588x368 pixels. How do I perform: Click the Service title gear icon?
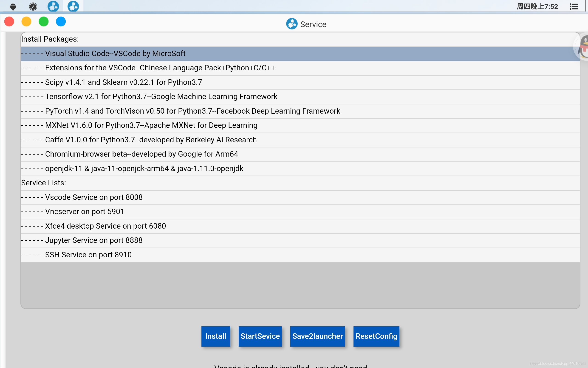(292, 24)
